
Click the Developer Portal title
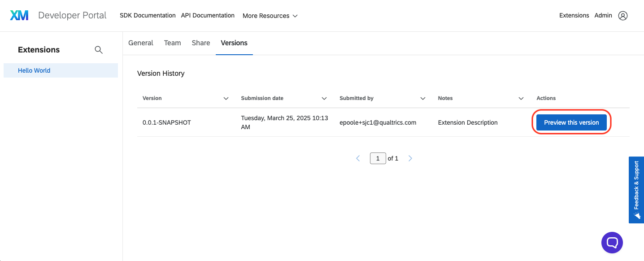(x=72, y=15)
